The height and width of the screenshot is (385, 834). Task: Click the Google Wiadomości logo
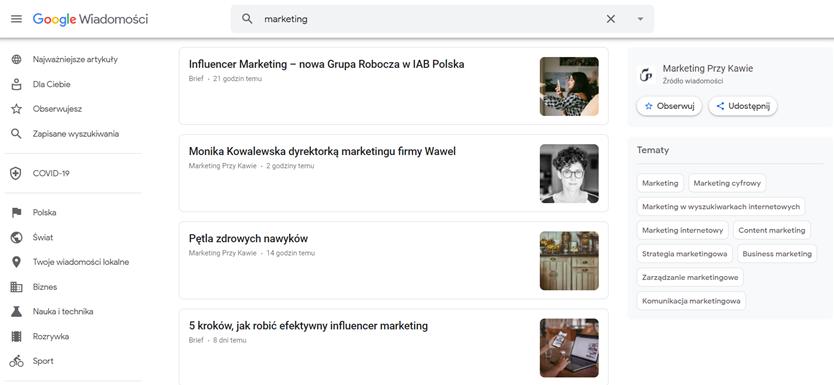(90, 19)
